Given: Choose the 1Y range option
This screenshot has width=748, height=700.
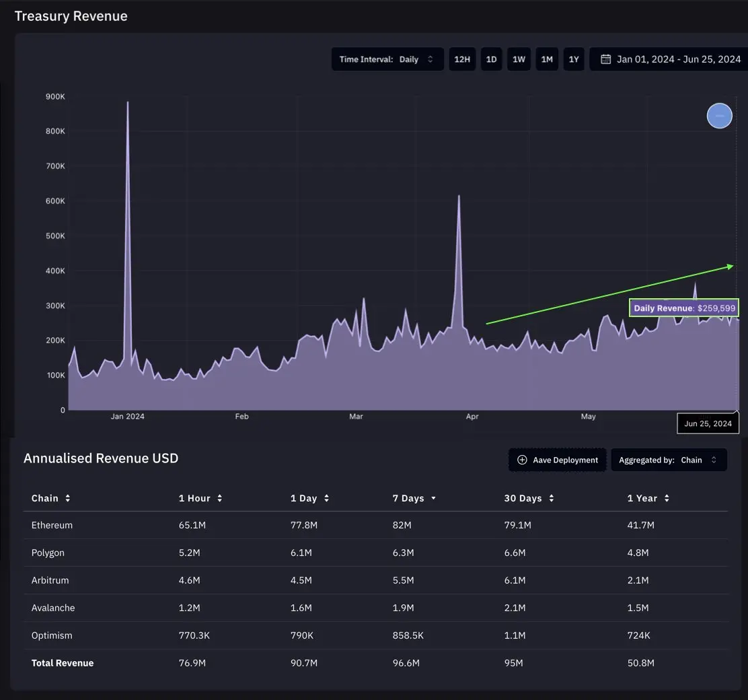Looking at the screenshot, I should [574, 59].
